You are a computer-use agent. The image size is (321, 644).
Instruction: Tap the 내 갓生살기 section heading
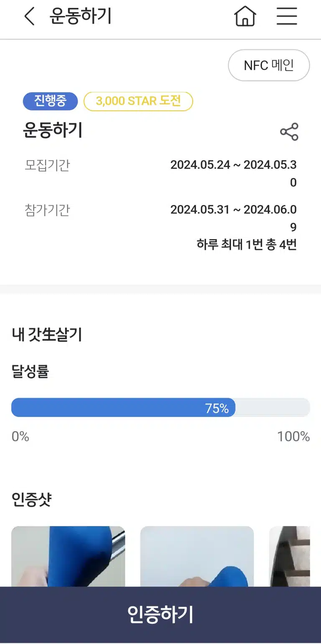tap(47, 335)
